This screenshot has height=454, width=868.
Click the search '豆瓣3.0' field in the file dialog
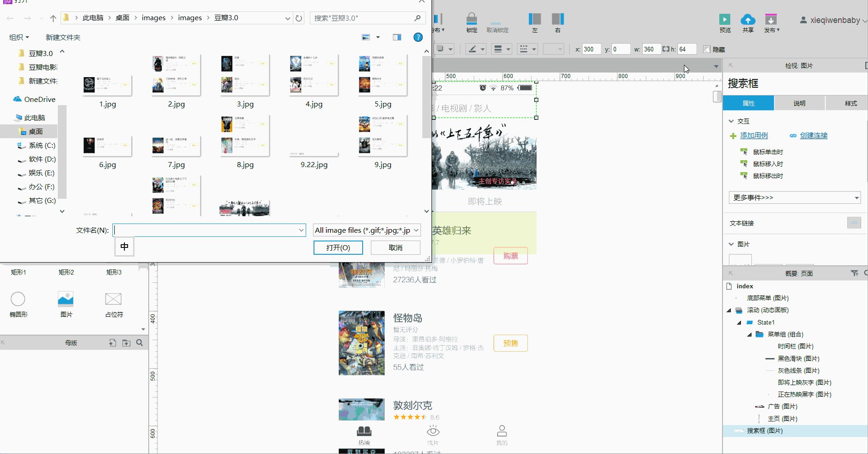coord(367,18)
